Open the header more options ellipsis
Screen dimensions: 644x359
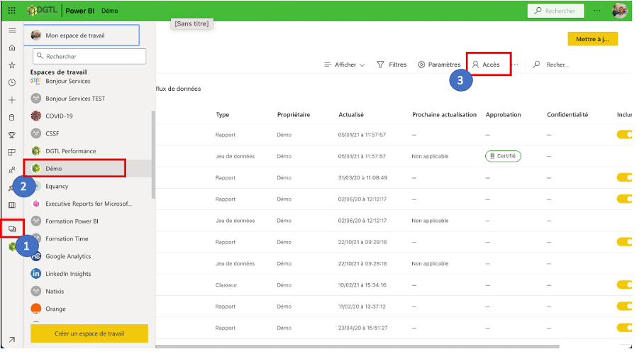(596, 11)
